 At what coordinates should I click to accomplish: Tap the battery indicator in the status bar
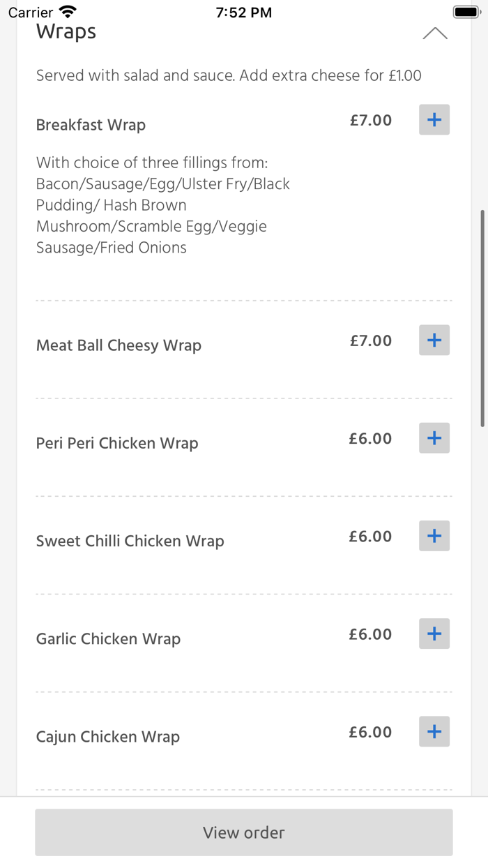coord(466,11)
